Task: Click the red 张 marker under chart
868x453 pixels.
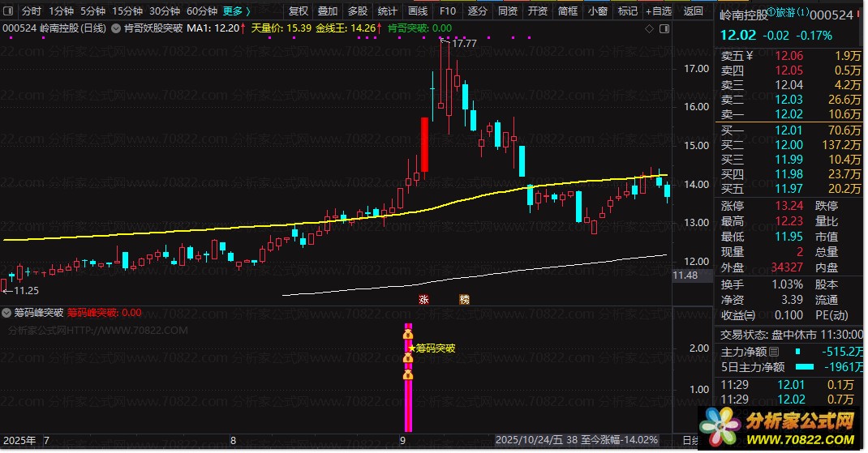Action: click(423, 300)
